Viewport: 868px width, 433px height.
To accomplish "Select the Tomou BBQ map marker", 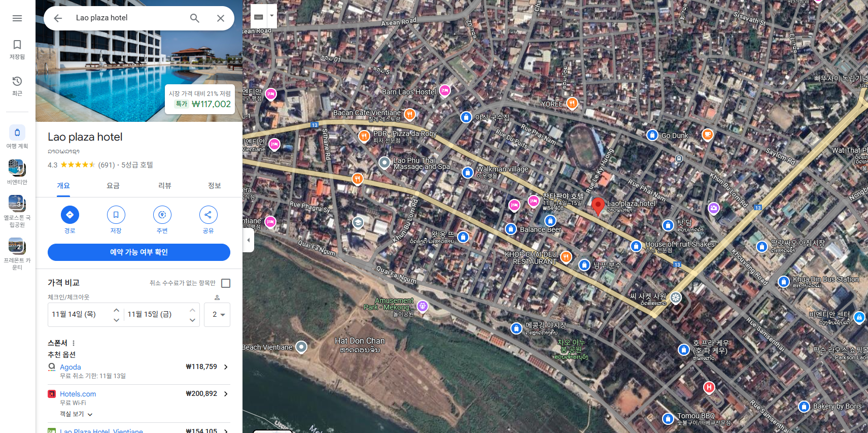I will [x=668, y=419].
